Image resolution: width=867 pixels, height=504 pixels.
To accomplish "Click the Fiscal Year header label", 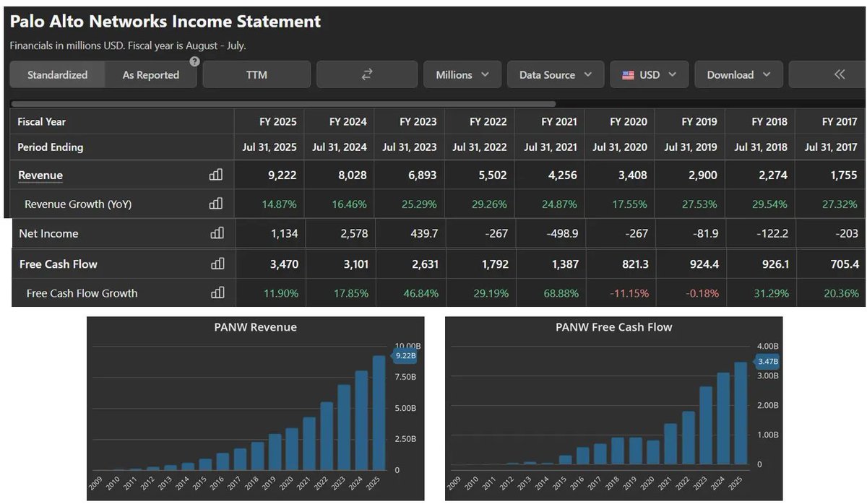I will 42,121.
